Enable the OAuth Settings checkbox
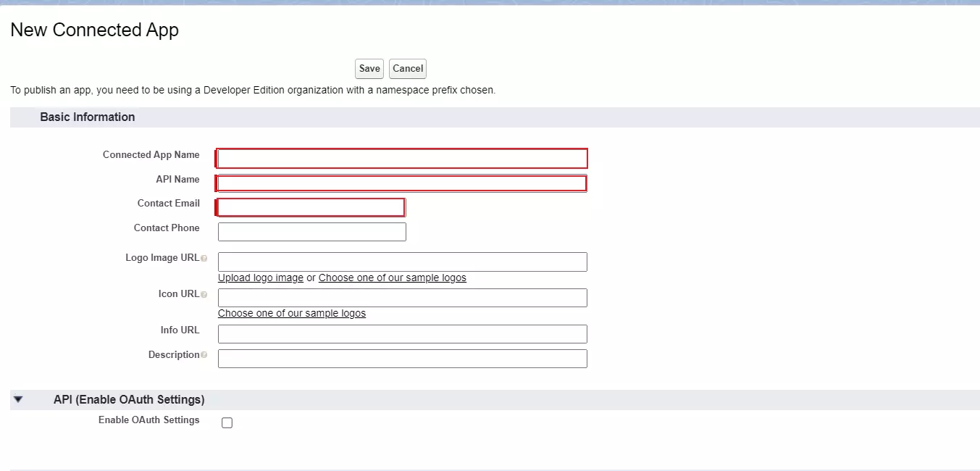This screenshot has height=471, width=980. 227,422
